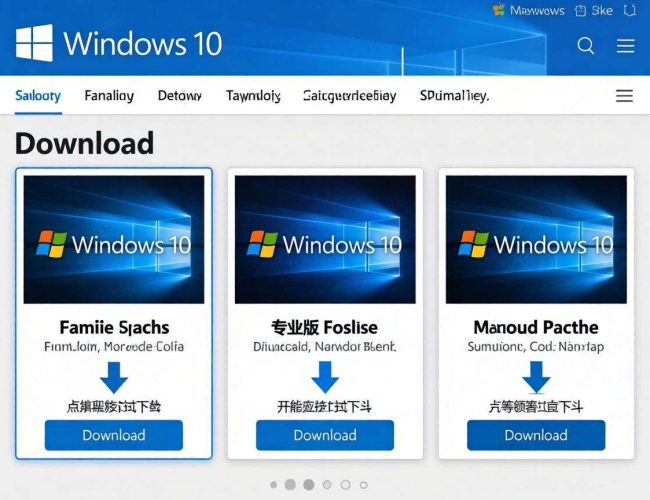Open the Ske link at top
Screen dimensions: 650x500
[x=602, y=10]
